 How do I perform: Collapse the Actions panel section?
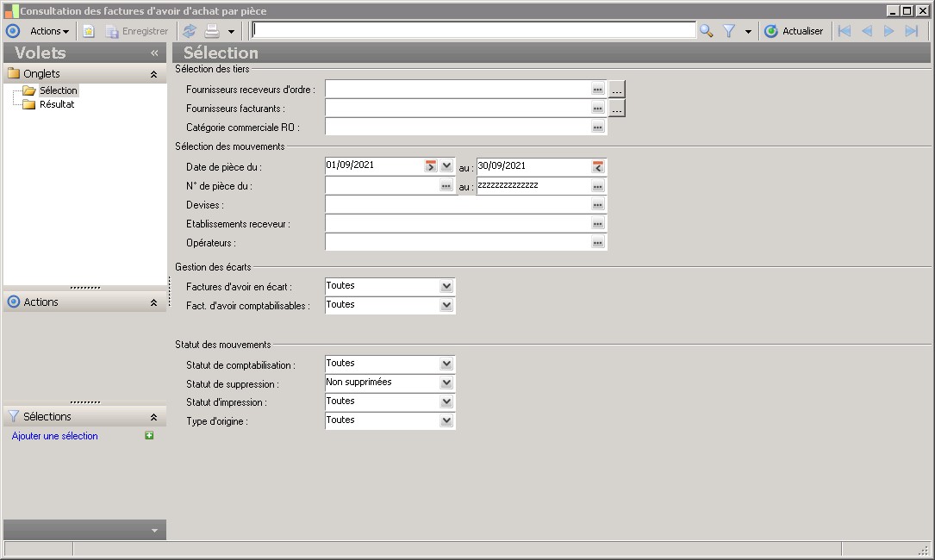154,303
